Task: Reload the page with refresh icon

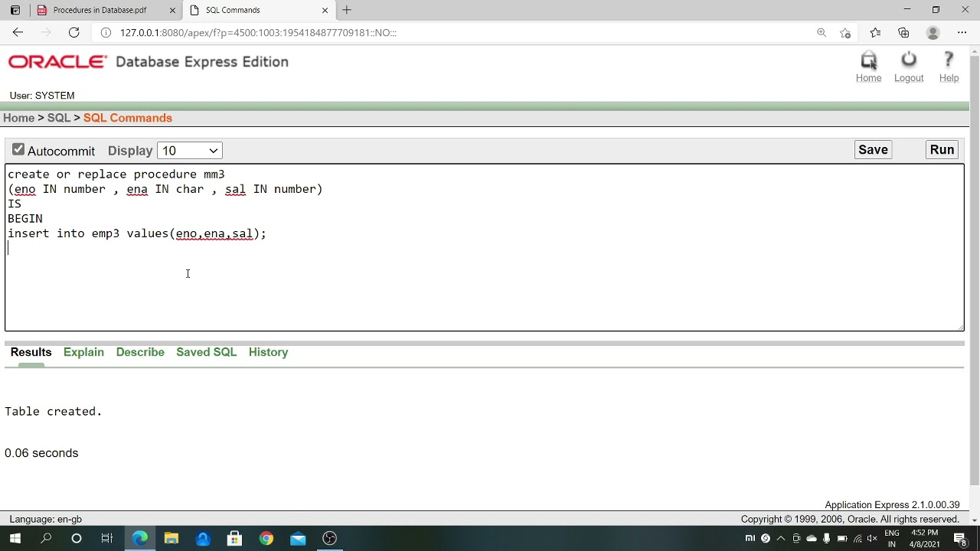Action: pos(73,32)
